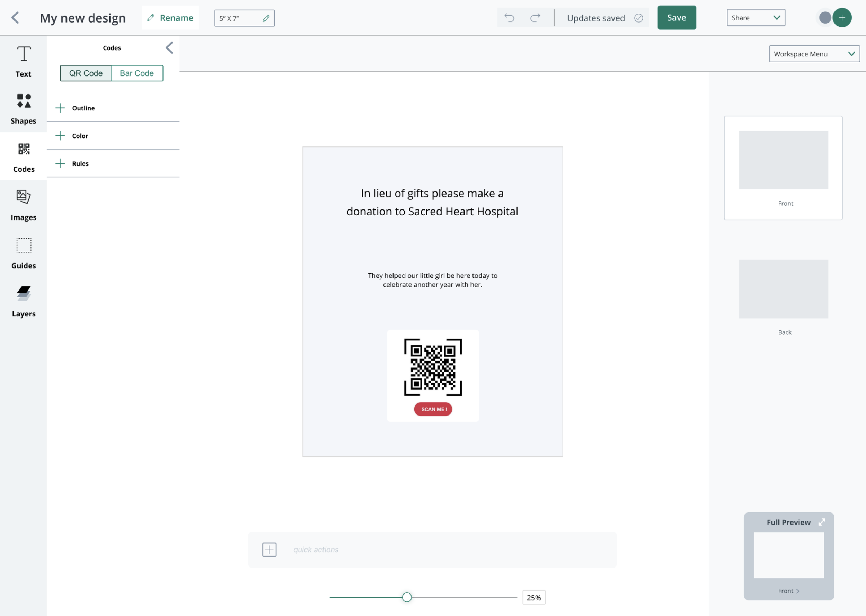Click the Save button

click(x=677, y=17)
